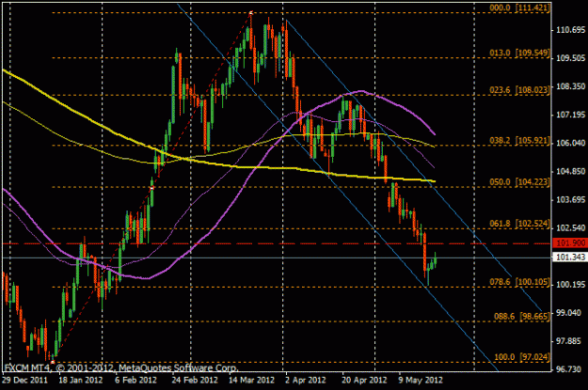Select the 088.6 [98.665] retracement label

point(522,317)
